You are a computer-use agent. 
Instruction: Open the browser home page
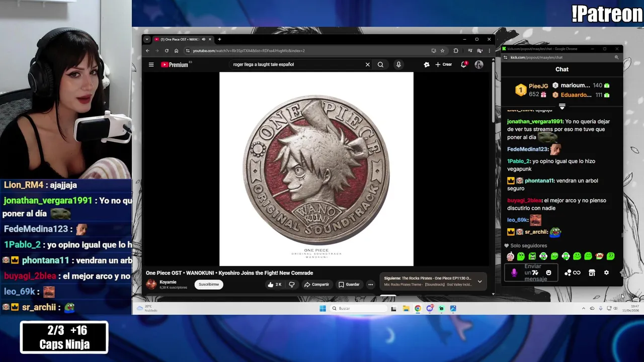coord(176,51)
